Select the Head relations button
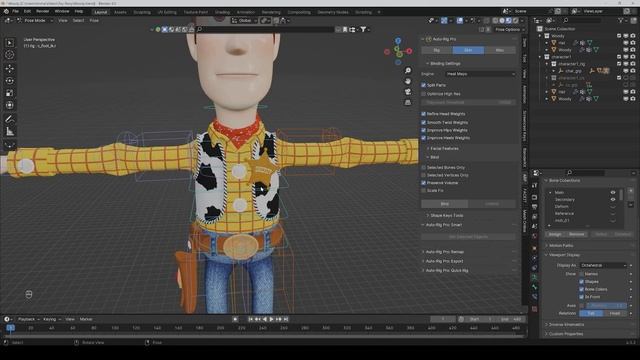Screen dimensions: 640x360 (x=615, y=313)
